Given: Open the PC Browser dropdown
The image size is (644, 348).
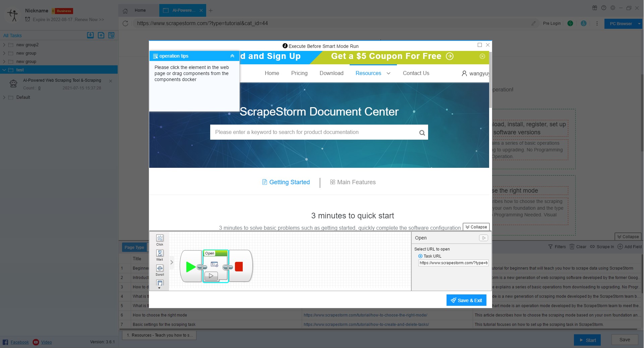Looking at the screenshot, I should point(639,24).
